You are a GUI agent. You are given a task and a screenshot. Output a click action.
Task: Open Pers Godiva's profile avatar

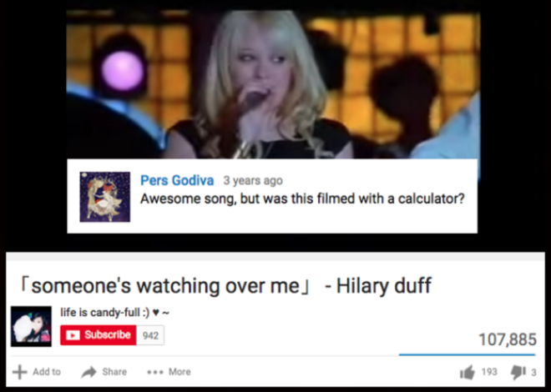tap(104, 197)
